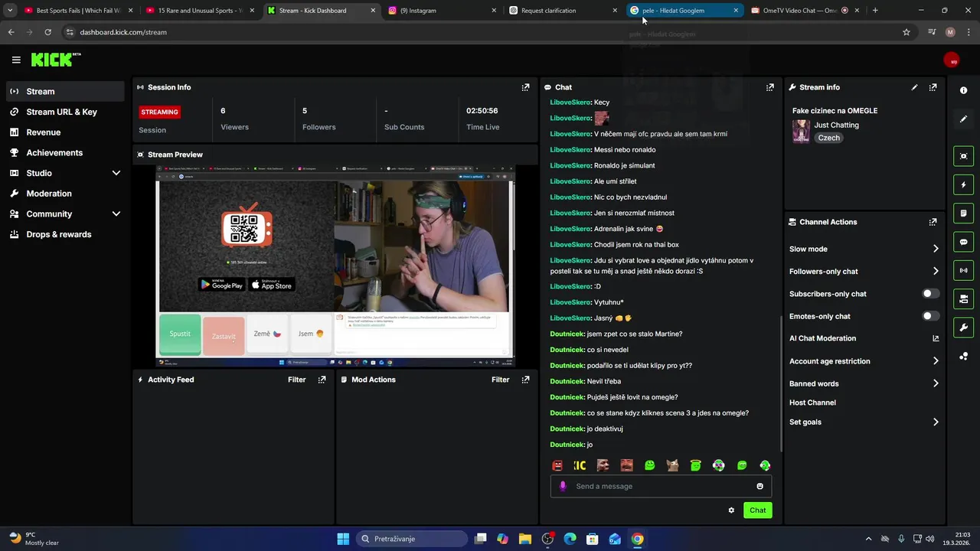The width and height of the screenshot is (980, 551).
Task: Click the info icon in the right sidebar
Action: (x=963, y=90)
